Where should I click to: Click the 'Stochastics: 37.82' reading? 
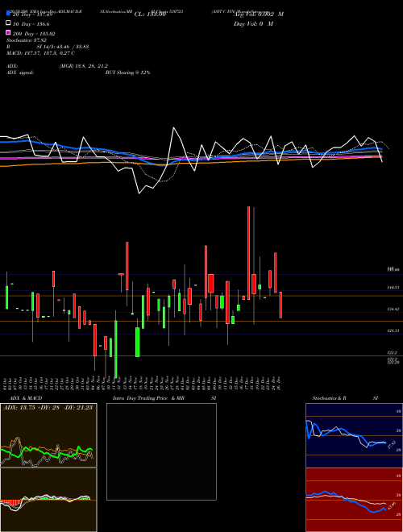point(27,40)
